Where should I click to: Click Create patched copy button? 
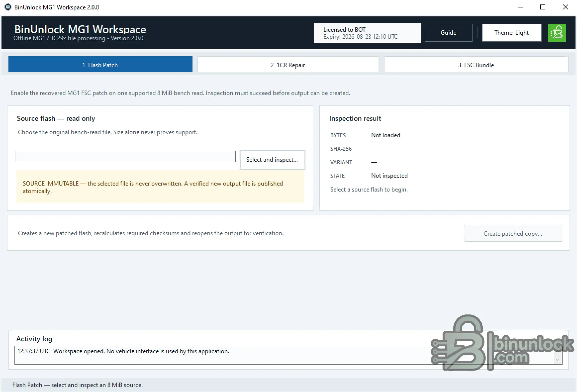tap(513, 234)
